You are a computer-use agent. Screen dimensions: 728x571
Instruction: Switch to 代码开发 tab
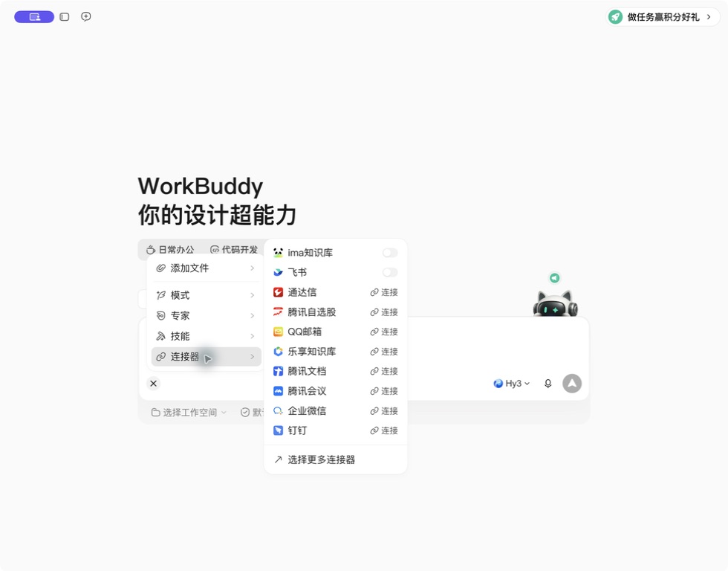click(234, 250)
